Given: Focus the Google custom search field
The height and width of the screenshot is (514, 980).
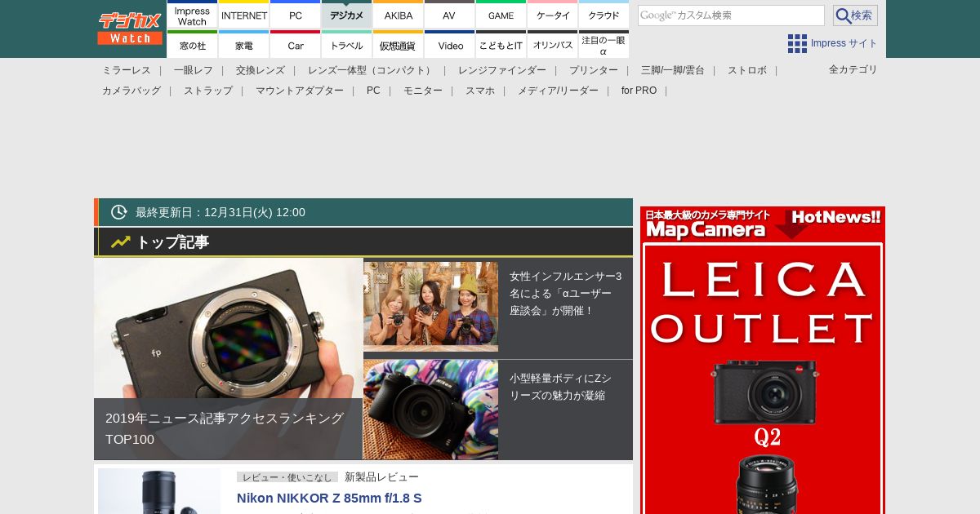Looking at the screenshot, I should click(731, 16).
